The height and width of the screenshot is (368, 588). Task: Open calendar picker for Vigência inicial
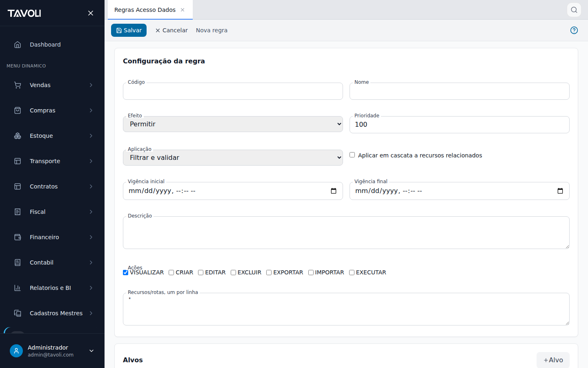pos(334,191)
